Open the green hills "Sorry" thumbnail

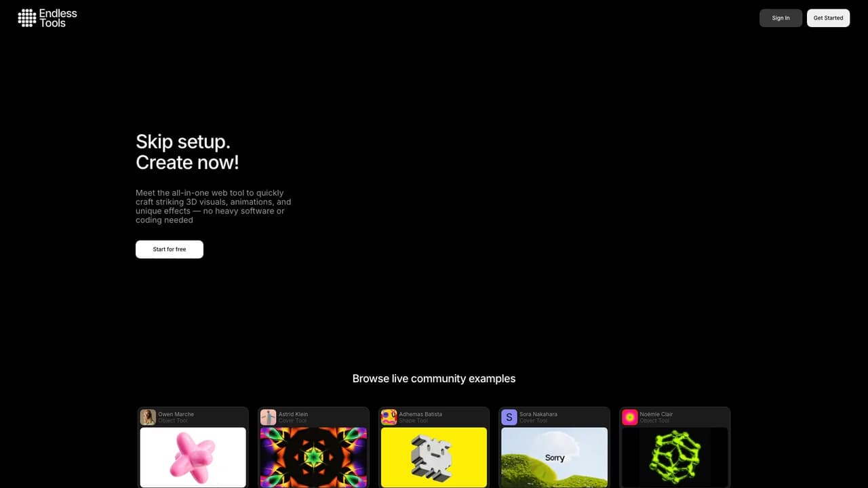coord(555,457)
